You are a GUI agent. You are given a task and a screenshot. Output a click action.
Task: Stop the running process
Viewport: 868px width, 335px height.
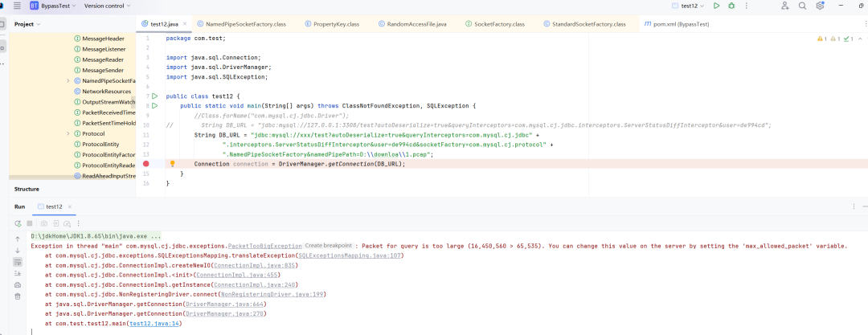pyautogui.click(x=30, y=223)
